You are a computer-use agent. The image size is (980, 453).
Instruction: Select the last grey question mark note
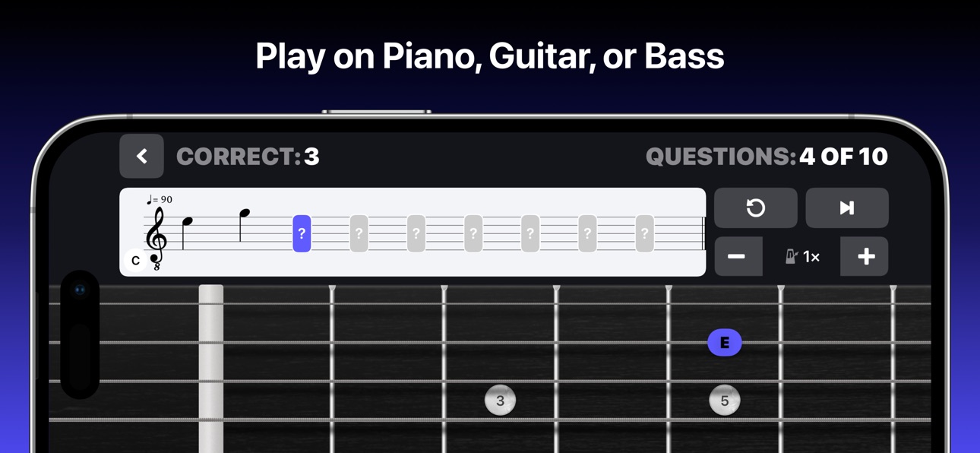point(644,233)
